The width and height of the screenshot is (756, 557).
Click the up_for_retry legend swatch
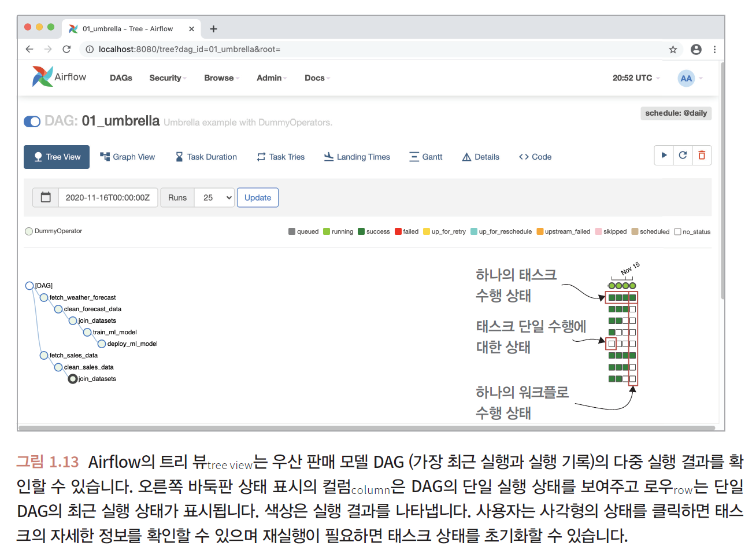427,231
